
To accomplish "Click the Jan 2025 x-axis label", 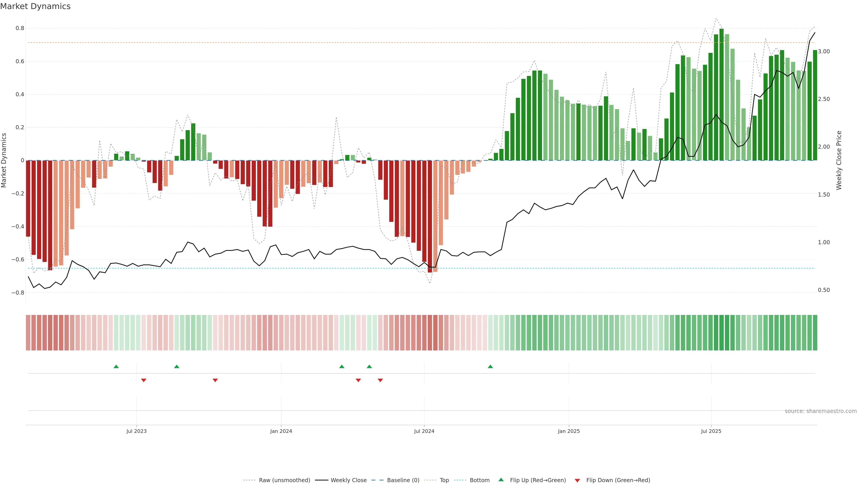I will click(569, 431).
